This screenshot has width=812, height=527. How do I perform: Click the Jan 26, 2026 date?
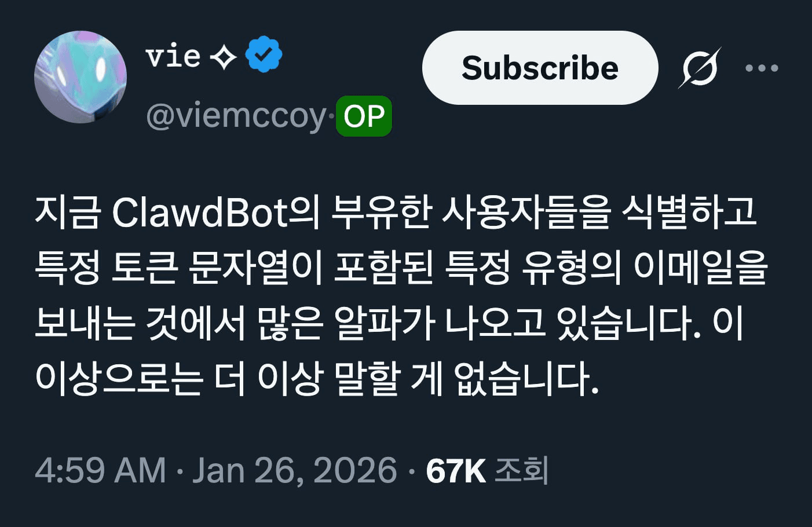coord(295,470)
